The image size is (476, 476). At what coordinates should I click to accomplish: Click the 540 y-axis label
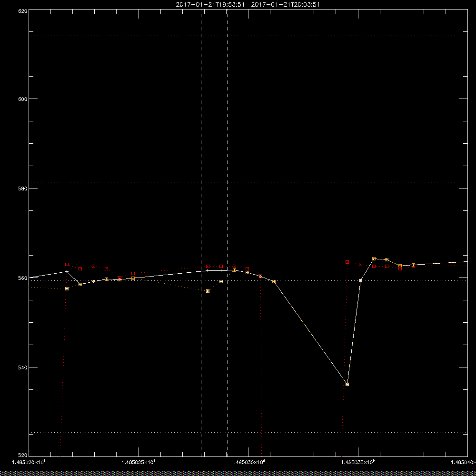pos(23,367)
